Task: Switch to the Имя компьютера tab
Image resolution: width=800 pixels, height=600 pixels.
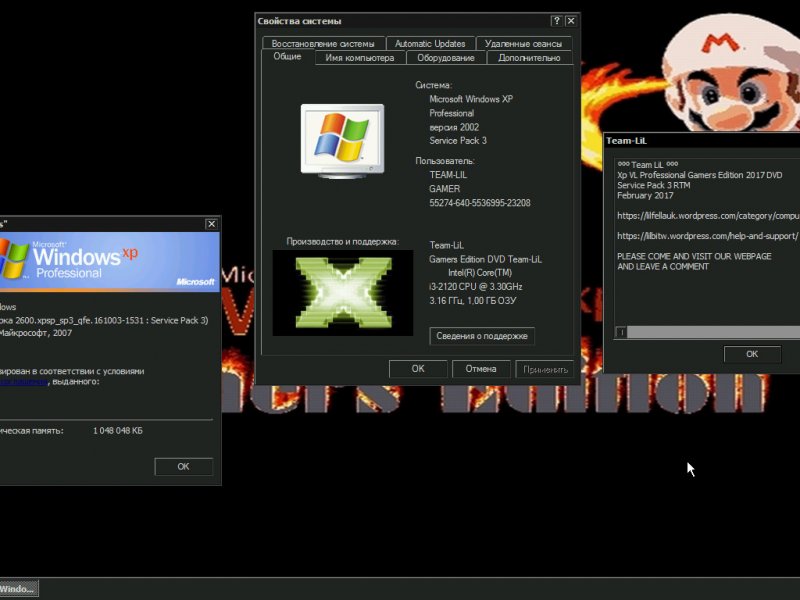Action: [x=360, y=58]
